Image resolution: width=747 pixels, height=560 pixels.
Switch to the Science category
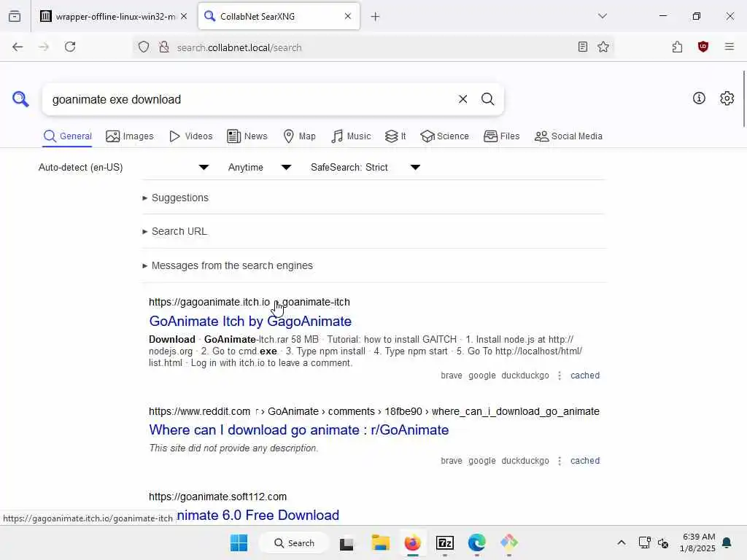444,136
